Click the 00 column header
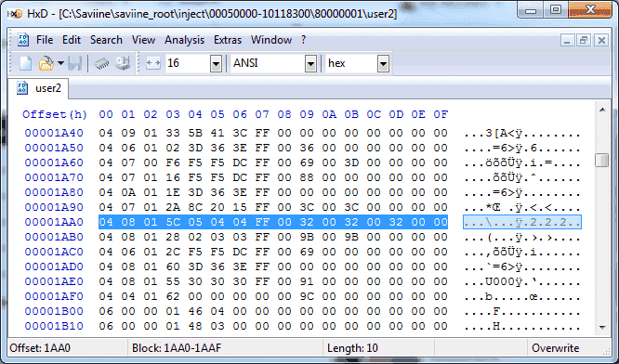 [106, 114]
